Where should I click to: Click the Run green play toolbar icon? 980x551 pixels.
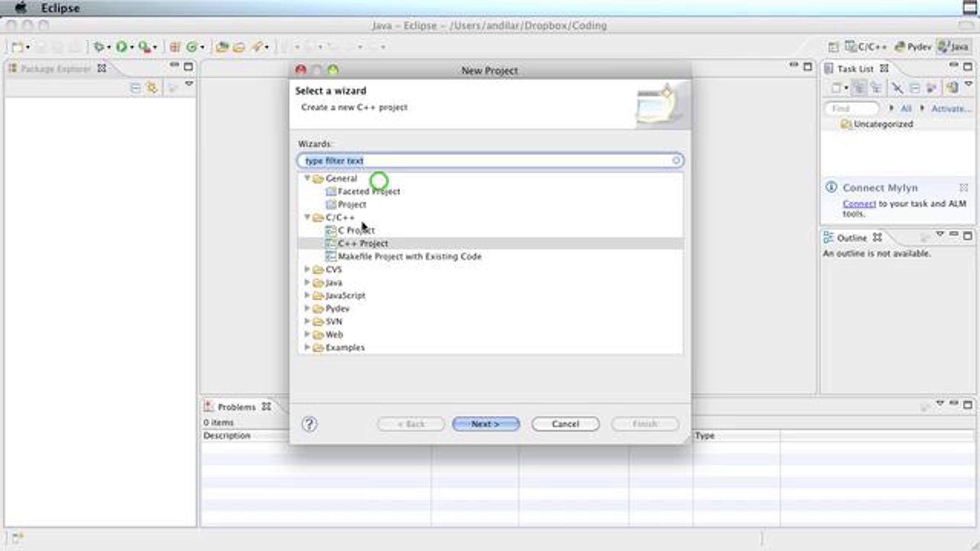click(x=121, y=47)
